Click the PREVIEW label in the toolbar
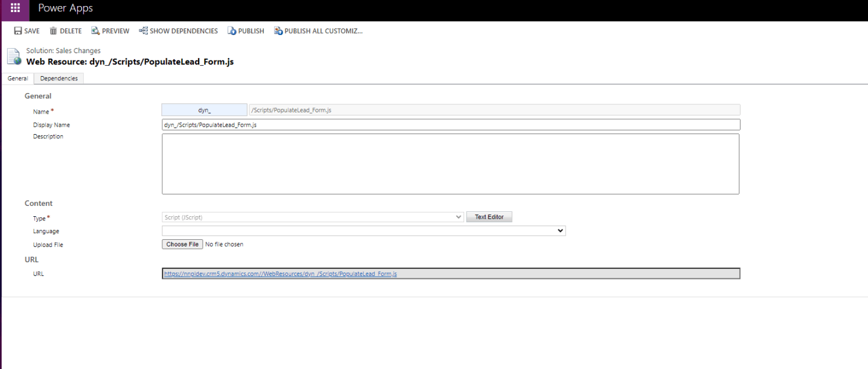Image resolution: width=868 pixels, height=369 pixels. (x=116, y=31)
